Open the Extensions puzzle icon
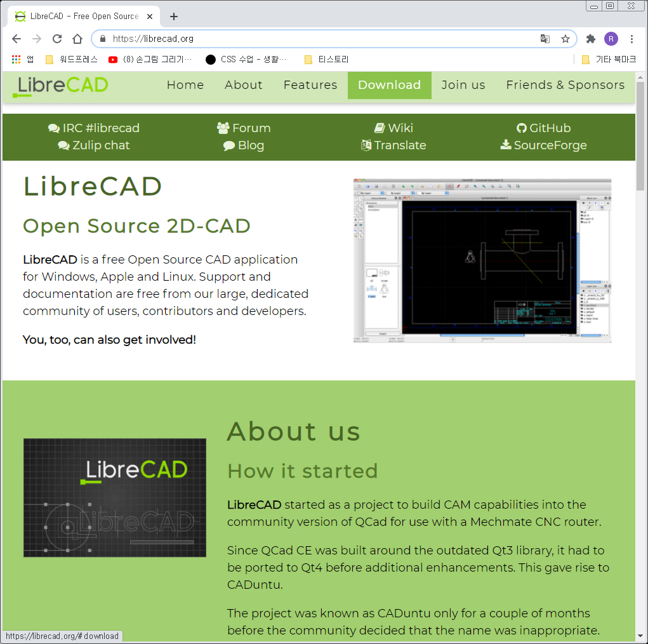This screenshot has height=644, width=648. pyautogui.click(x=590, y=39)
